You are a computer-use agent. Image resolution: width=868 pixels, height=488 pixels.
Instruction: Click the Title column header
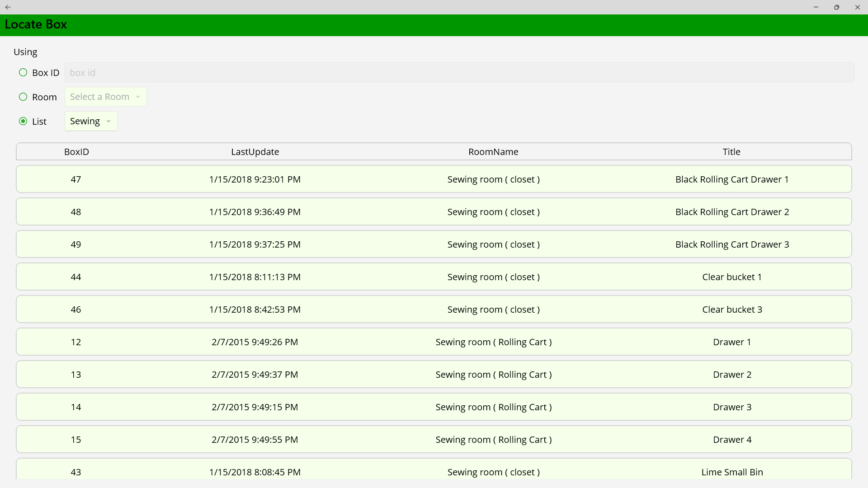pyautogui.click(x=731, y=152)
